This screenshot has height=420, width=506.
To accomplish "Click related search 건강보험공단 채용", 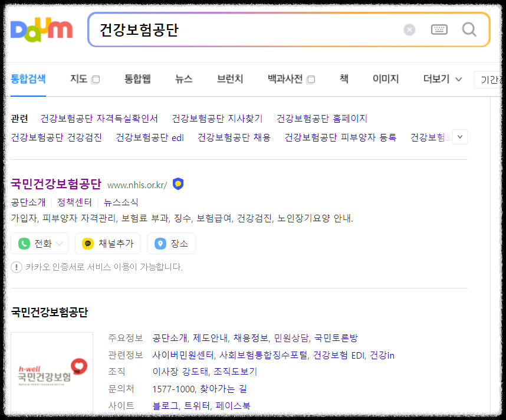I will 234,137.
